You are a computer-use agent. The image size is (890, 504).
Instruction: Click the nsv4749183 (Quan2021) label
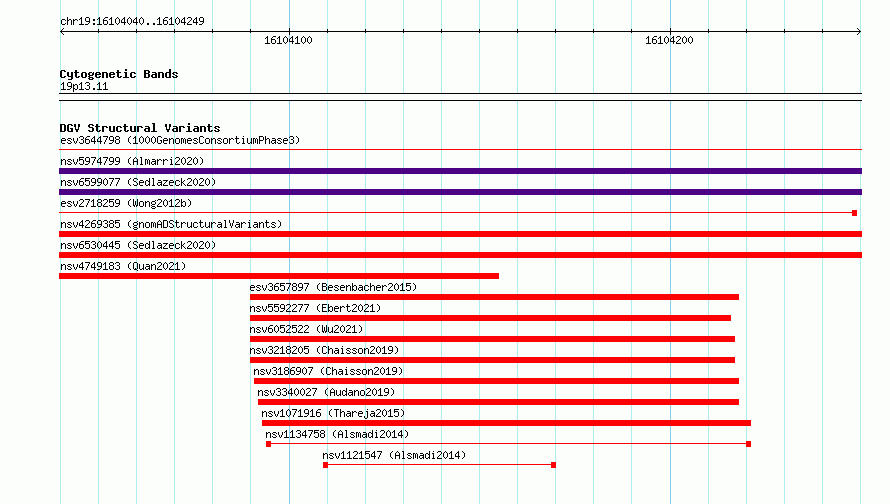click(123, 266)
